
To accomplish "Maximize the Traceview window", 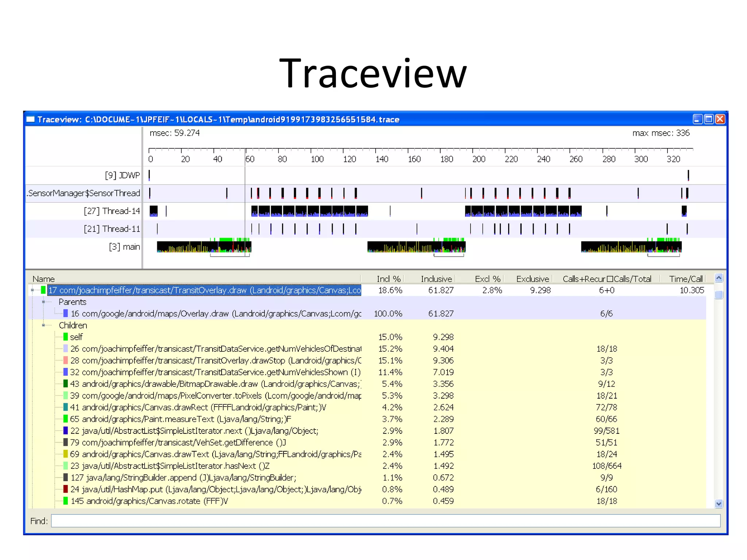I will (709, 119).
